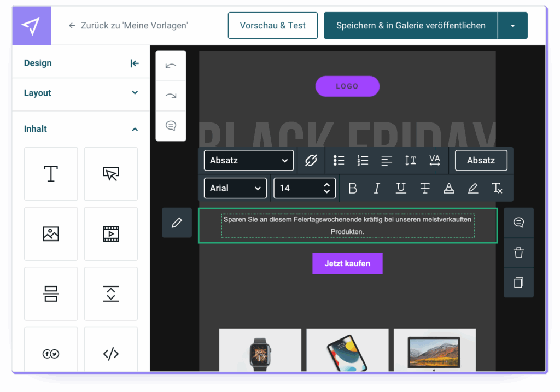560x392 pixels.
Task: Click the link insert icon in toolbar
Action: 311,160
